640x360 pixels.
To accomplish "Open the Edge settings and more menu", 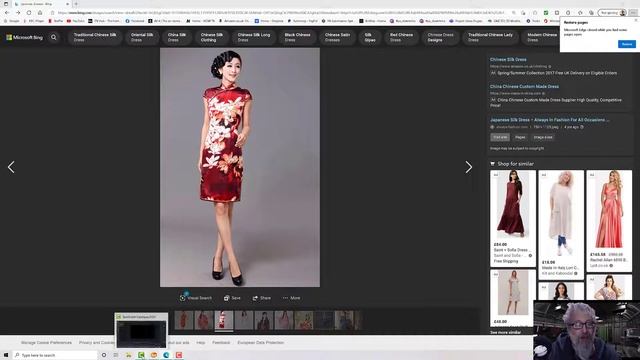I will (633, 13).
